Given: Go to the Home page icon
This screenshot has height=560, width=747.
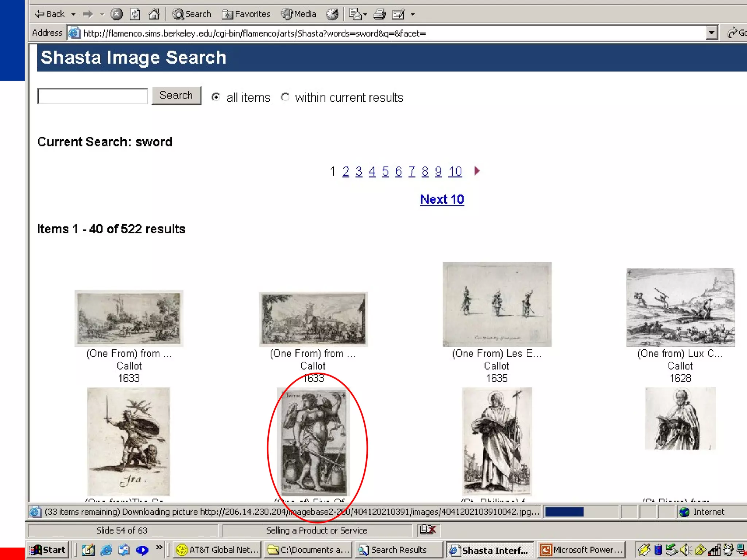Looking at the screenshot, I should (x=154, y=14).
